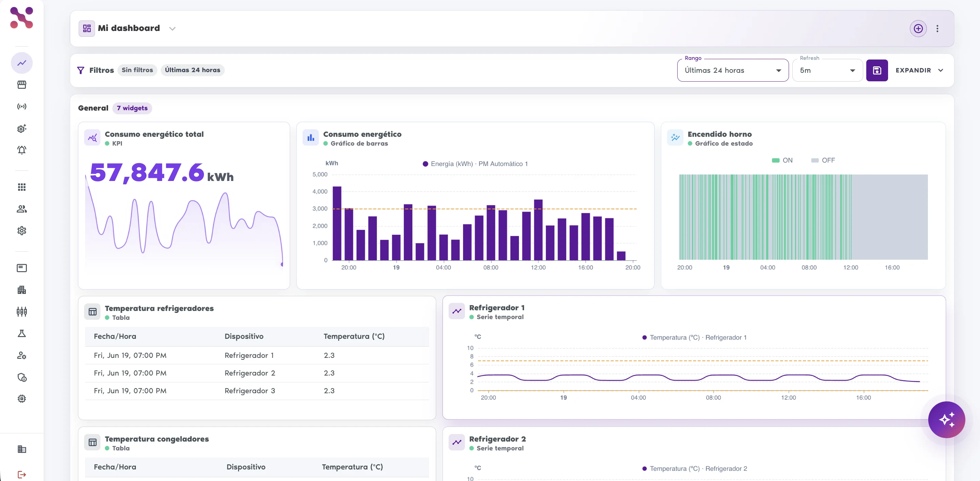980x481 pixels.
Task: Select the Refrigerador 1 table row
Action: pyautogui.click(x=257, y=355)
